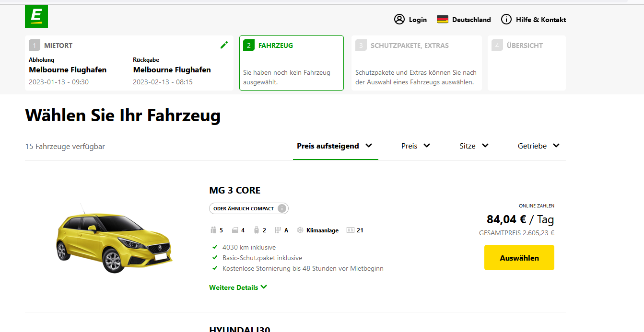Click the Login link
The height and width of the screenshot is (332, 644).
pyautogui.click(x=418, y=20)
